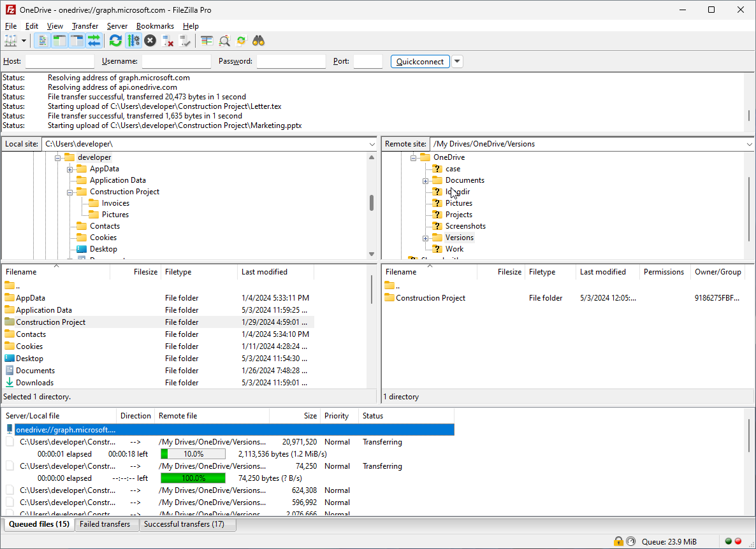Click the Quickconnect button
The width and height of the screenshot is (756, 549).
(x=420, y=61)
